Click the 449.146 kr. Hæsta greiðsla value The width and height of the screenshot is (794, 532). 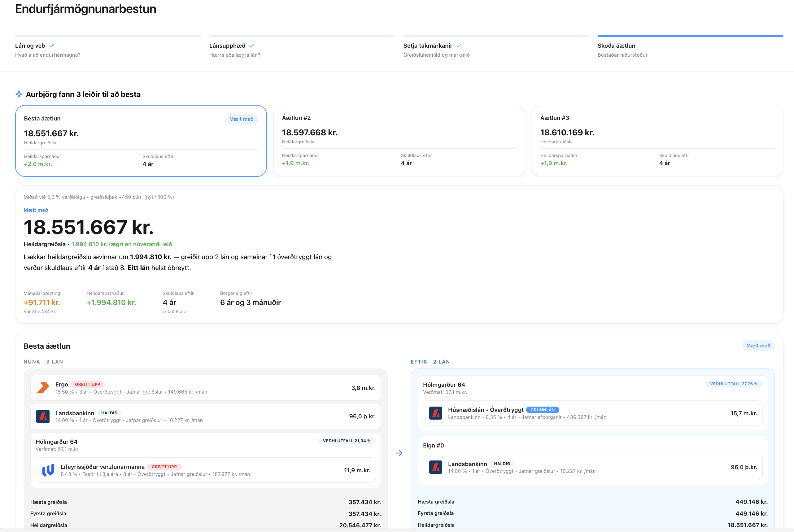752,502
